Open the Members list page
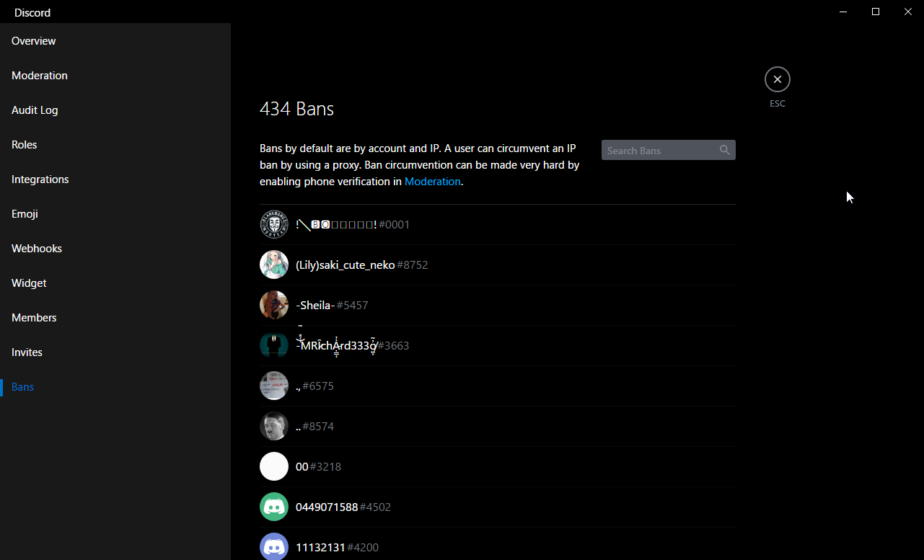The width and height of the screenshot is (924, 560). click(115, 318)
